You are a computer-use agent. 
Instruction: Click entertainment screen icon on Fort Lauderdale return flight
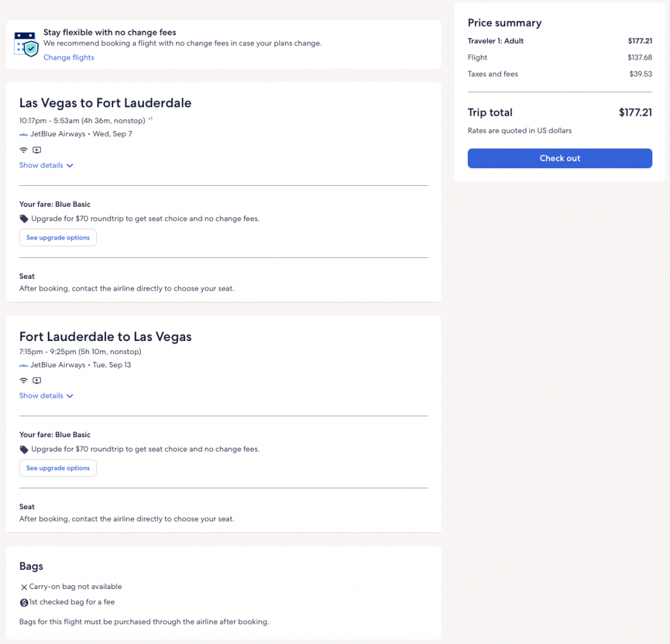coord(37,380)
